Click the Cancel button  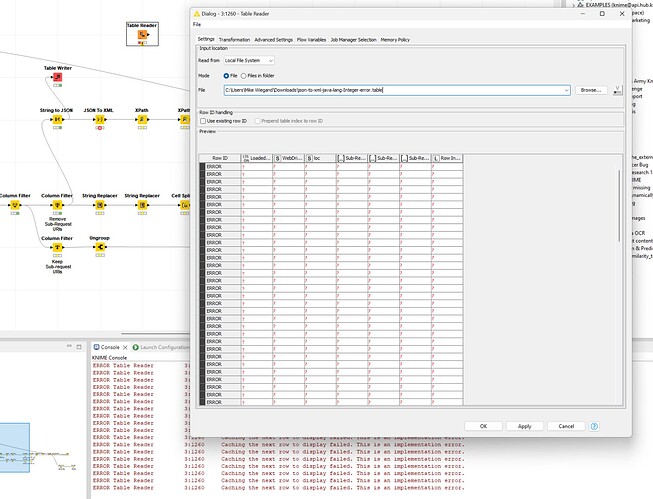point(566,426)
